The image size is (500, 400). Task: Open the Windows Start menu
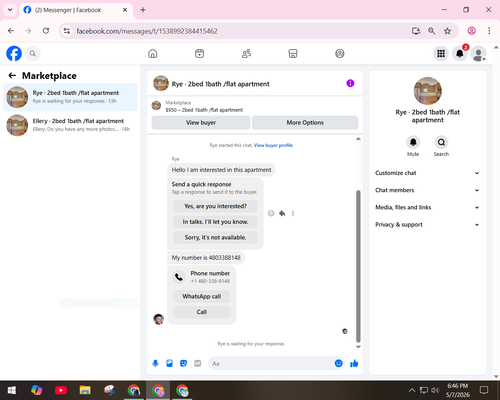pyautogui.click(x=11, y=390)
